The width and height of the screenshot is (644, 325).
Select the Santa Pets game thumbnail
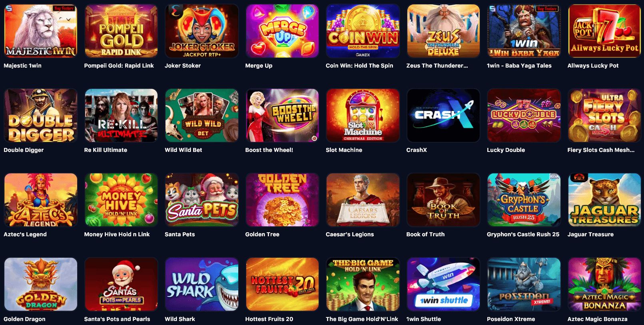click(201, 199)
